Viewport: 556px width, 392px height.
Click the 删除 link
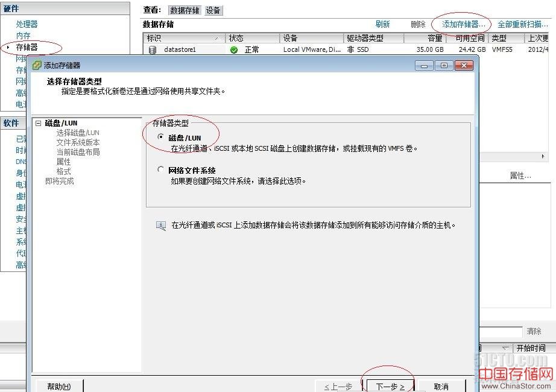(418, 24)
